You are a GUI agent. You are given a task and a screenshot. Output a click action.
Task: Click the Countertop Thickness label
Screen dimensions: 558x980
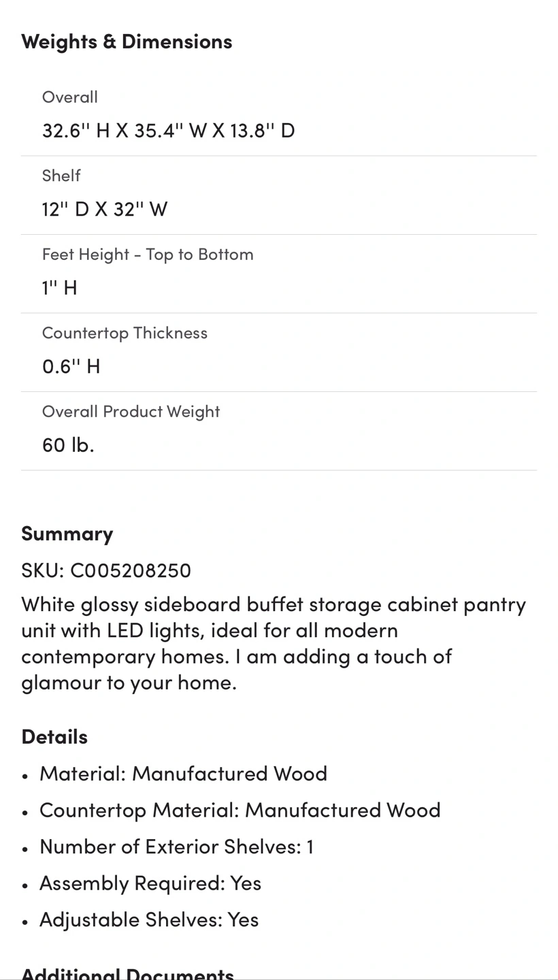pyautogui.click(x=125, y=333)
